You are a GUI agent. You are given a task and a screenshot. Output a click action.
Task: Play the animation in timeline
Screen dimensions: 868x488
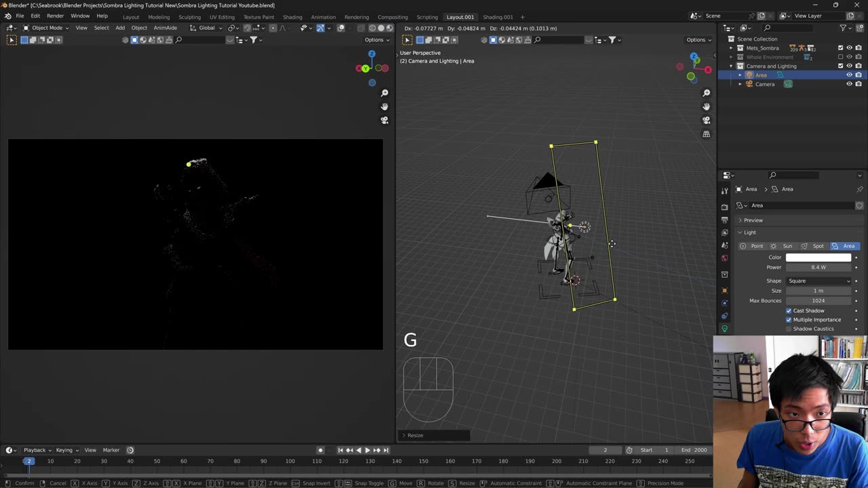[x=368, y=450]
